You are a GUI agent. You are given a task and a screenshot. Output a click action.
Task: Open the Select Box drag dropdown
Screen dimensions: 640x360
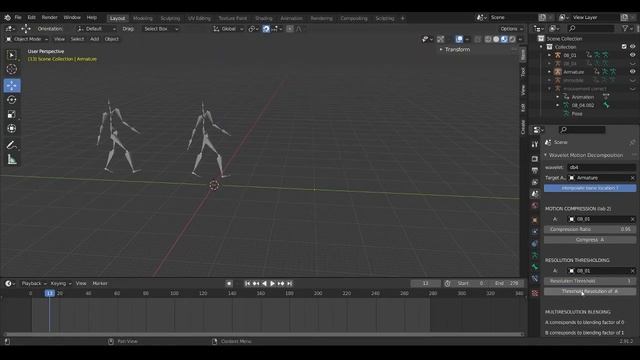(161, 29)
